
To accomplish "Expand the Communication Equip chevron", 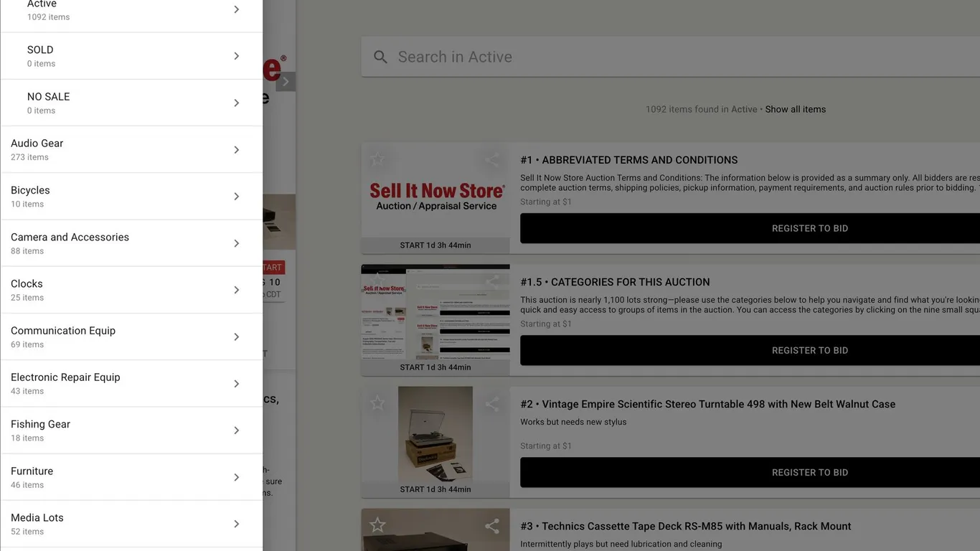I will [237, 336].
